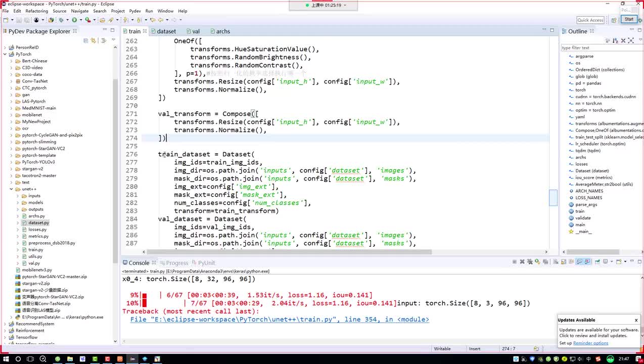Open the Window menu
The width and height of the screenshot is (644, 364).
165,11
